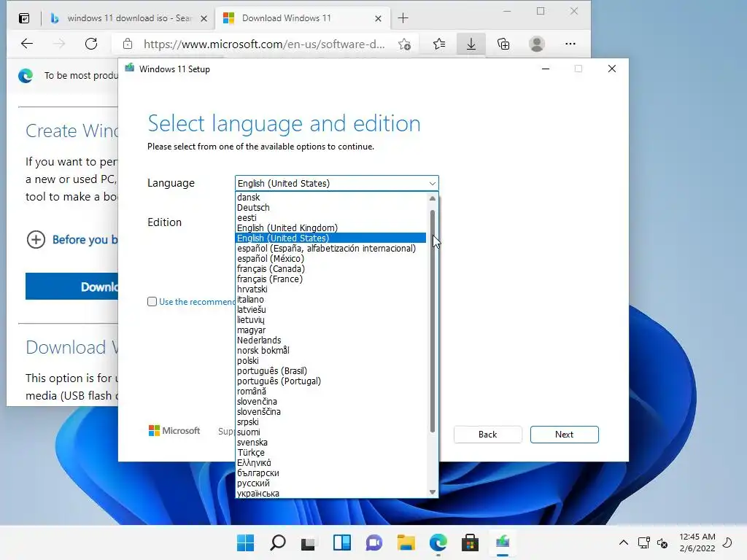Select Deutsch from language list

point(331,208)
